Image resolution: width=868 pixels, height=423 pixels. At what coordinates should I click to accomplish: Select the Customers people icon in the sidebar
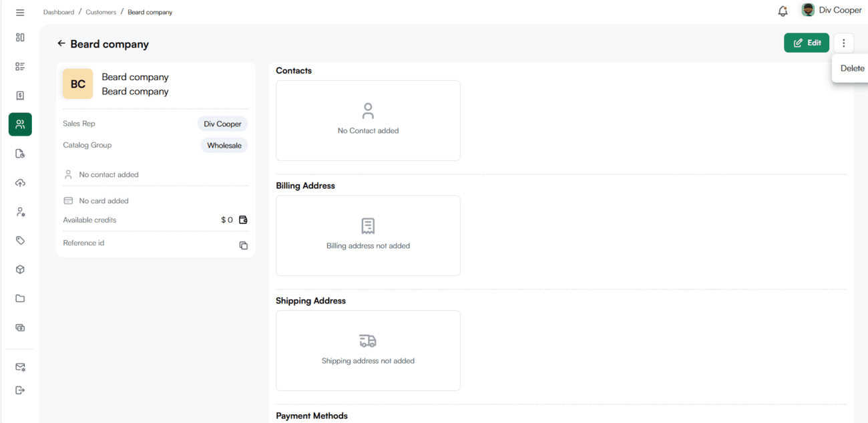[20, 124]
